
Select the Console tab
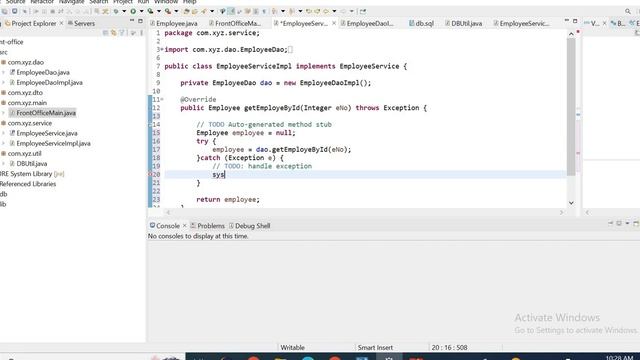(164, 226)
